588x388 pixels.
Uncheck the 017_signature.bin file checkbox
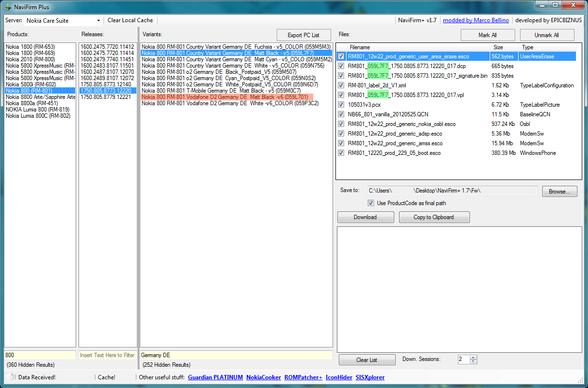(x=341, y=76)
